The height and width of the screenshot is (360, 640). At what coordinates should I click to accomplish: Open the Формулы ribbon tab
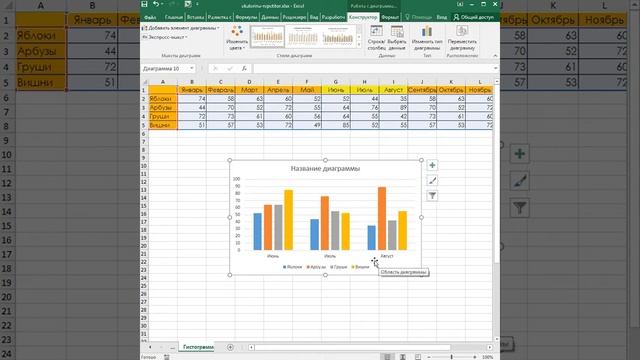(246, 17)
